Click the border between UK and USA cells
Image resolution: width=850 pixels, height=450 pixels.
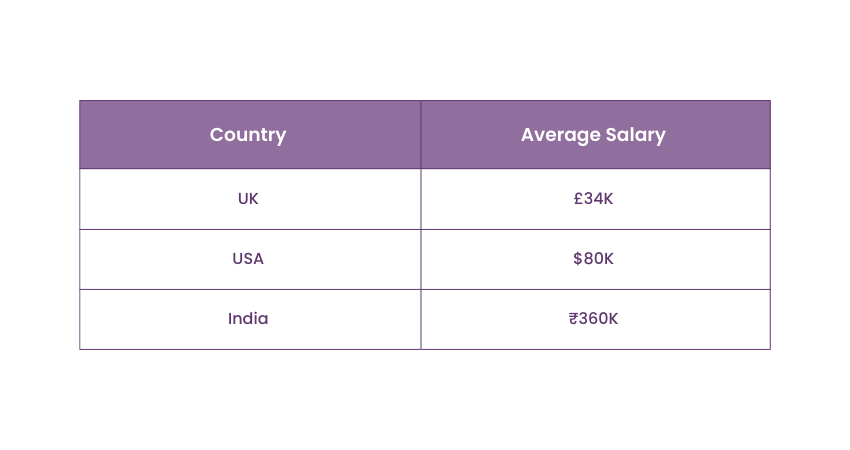point(248,229)
